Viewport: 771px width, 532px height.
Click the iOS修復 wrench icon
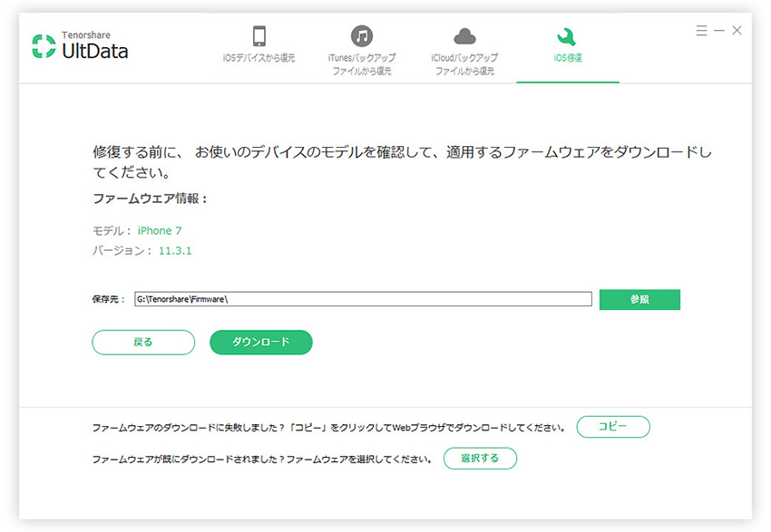pyautogui.click(x=567, y=37)
